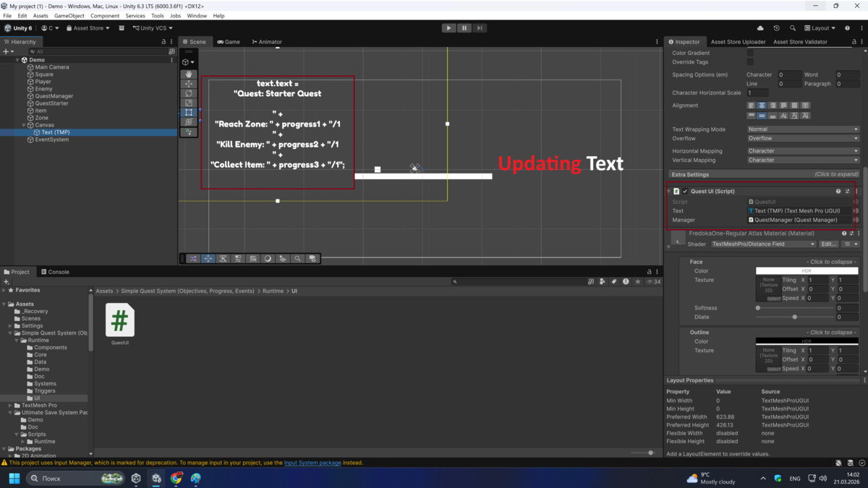Viewport: 868px width, 488px height.
Task: Open the Quest UI component kebab menu
Action: click(x=856, y=192)
